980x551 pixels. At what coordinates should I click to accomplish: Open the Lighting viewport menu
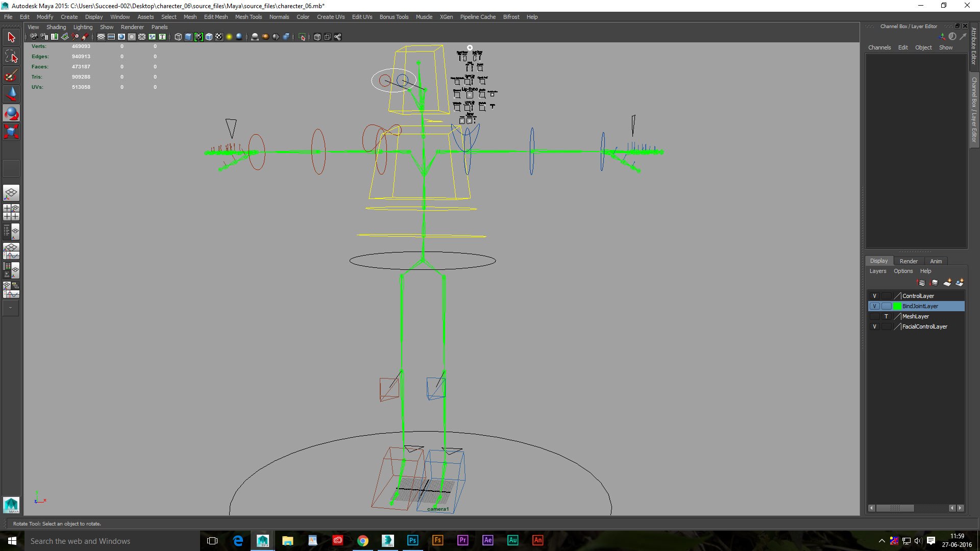click(83, 27)
